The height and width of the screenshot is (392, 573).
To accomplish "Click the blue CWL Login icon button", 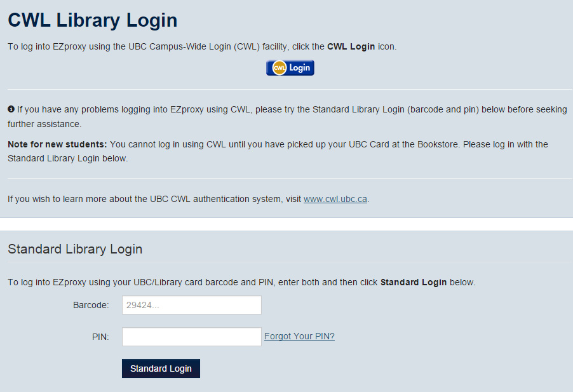I will coord(290,67).
